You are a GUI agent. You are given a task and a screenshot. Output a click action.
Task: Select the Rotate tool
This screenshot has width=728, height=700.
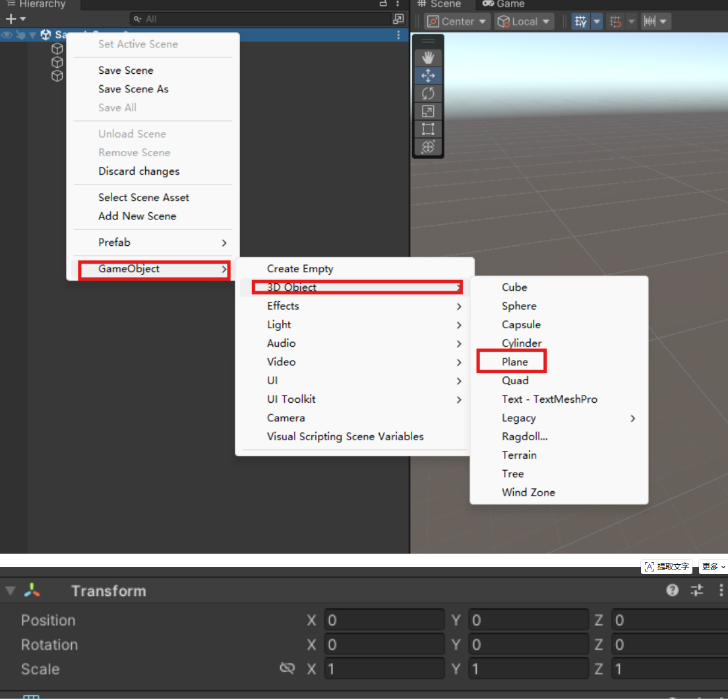pyautogui.click(x=428, y=94)
